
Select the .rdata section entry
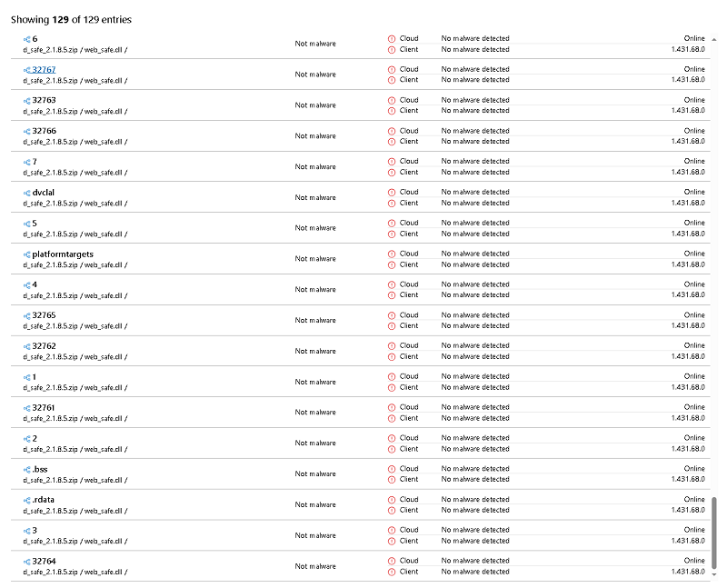43,500
